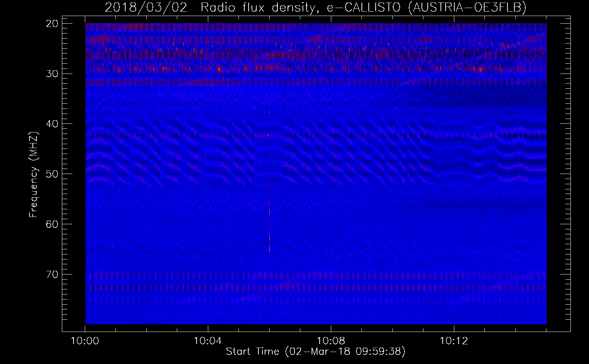The height and width of the screenshot is (364, 589).
Task: Click the '10:00' time tick label
Action: pyautogui.click(x=85, y=341)
